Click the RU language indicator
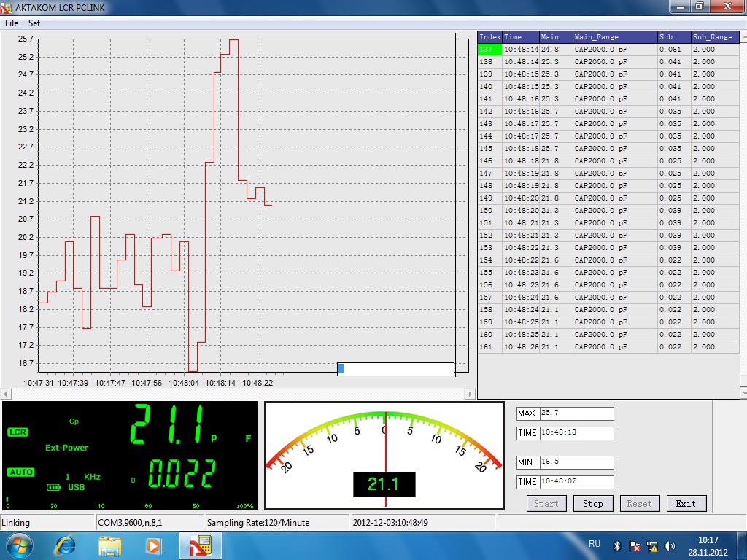Image resolution: width=747 pixels, height=560 pixels. tap(595, 544)
